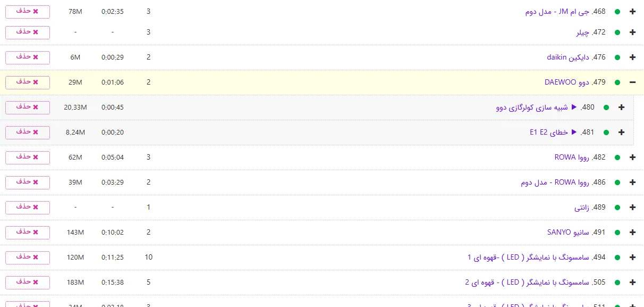Click green status dot of 505 Samsung row
This screenshot has width=644, height=307.
(x=617, y=283)
